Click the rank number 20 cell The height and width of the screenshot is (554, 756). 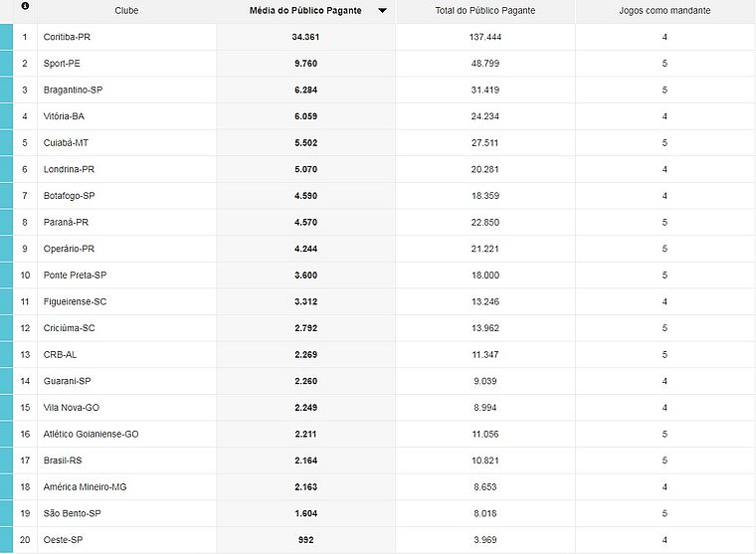25,540
